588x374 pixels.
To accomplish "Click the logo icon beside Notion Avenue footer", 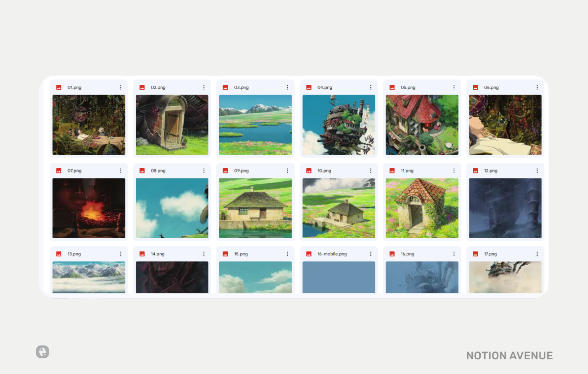I will 43,351.
